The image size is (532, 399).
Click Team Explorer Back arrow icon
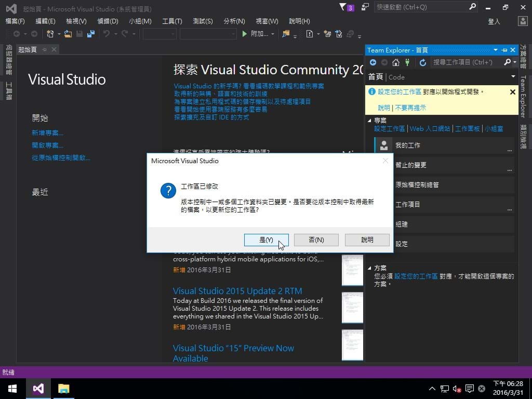point(373,62)
